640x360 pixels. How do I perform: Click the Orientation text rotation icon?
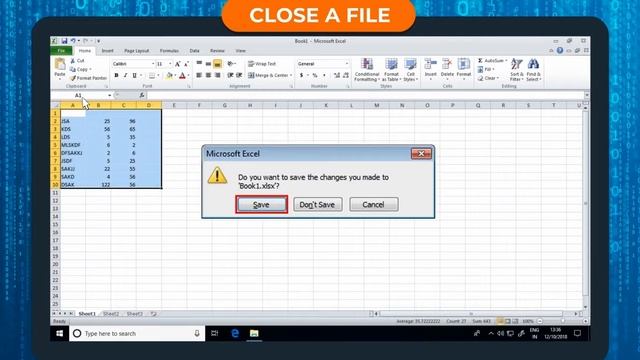[231, 64]
